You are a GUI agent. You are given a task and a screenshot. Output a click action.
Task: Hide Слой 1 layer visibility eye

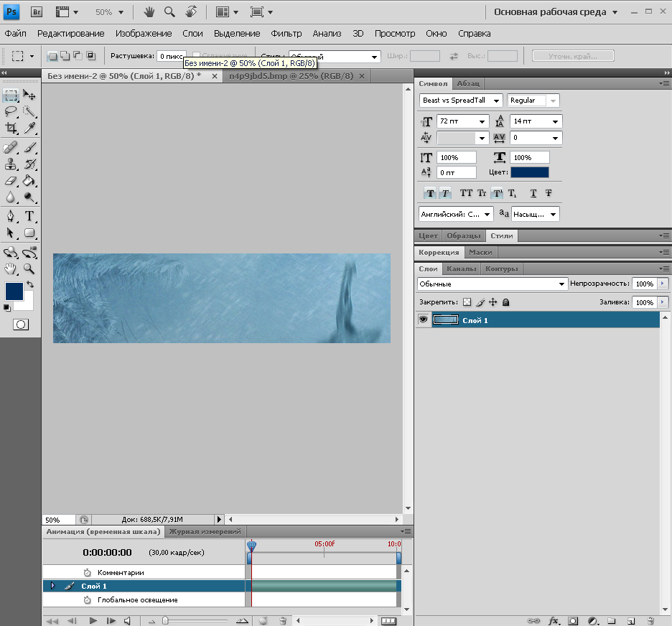(423, 320)
